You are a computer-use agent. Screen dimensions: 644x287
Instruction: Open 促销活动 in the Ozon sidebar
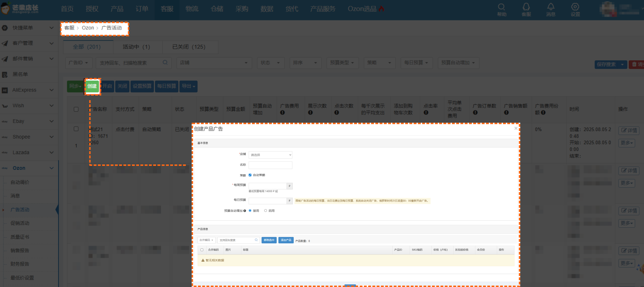click(x=20, y=223)
